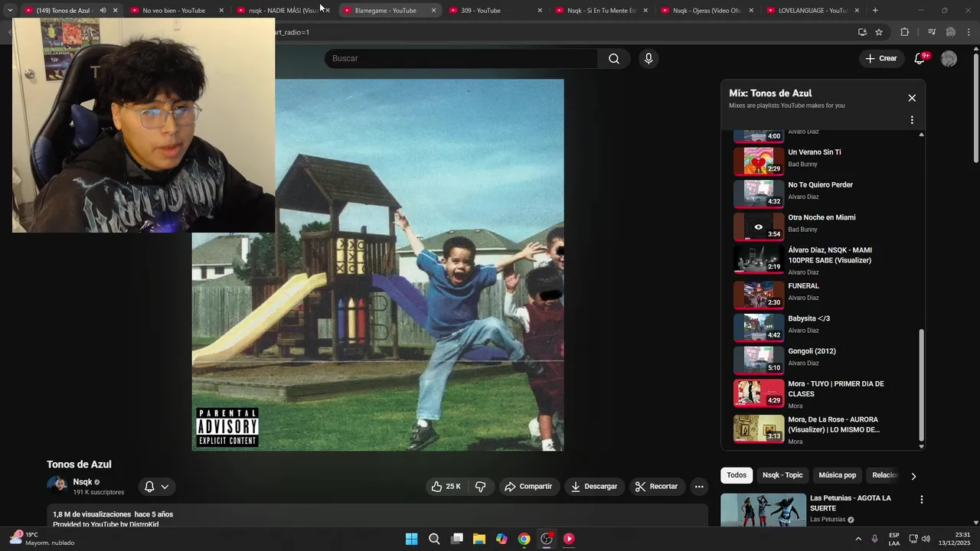Open Task View on taskbar
The image size is (980, 551).
[x=457, y=539]
